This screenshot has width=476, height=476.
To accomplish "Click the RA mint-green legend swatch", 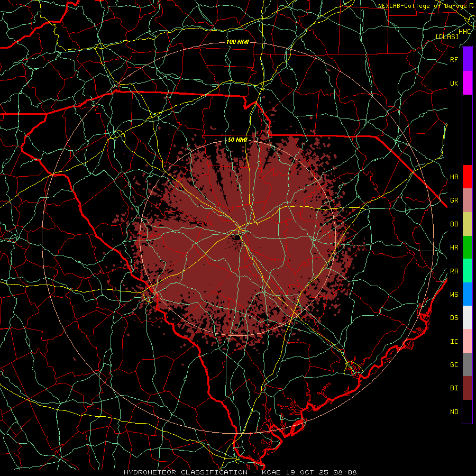I will point(467,271).
